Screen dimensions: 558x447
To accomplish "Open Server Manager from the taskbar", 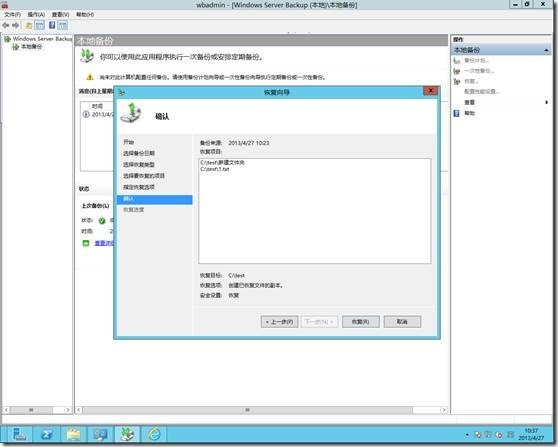I will 20,434.
